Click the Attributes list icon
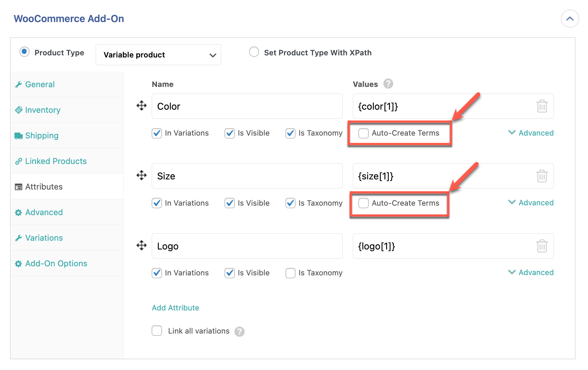Viewport: 588px width, 370px height. point(19,187)
